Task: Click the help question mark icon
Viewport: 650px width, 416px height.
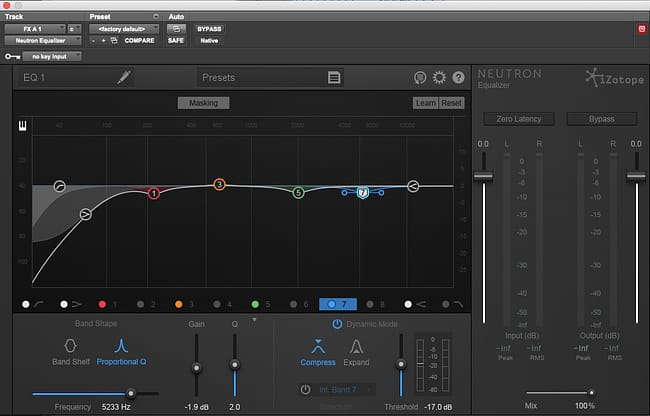Action: click(x=458, y=77)
